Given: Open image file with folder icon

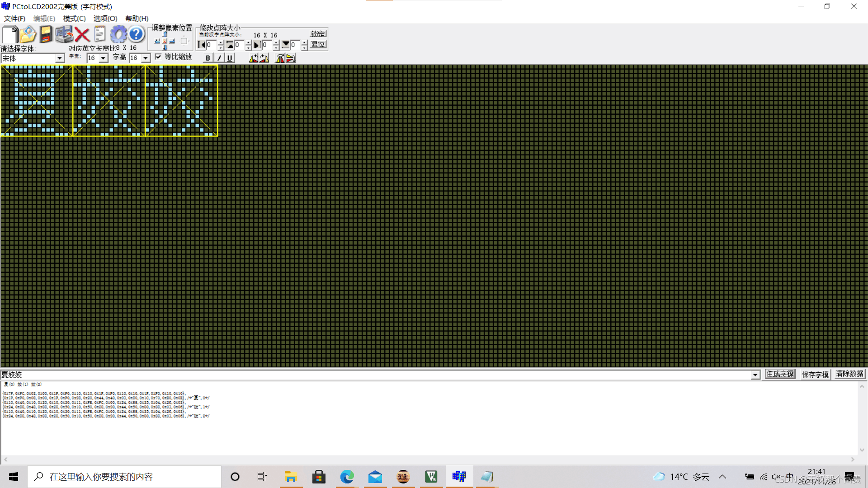Looking at the screenshot, I should pos(28,34).
